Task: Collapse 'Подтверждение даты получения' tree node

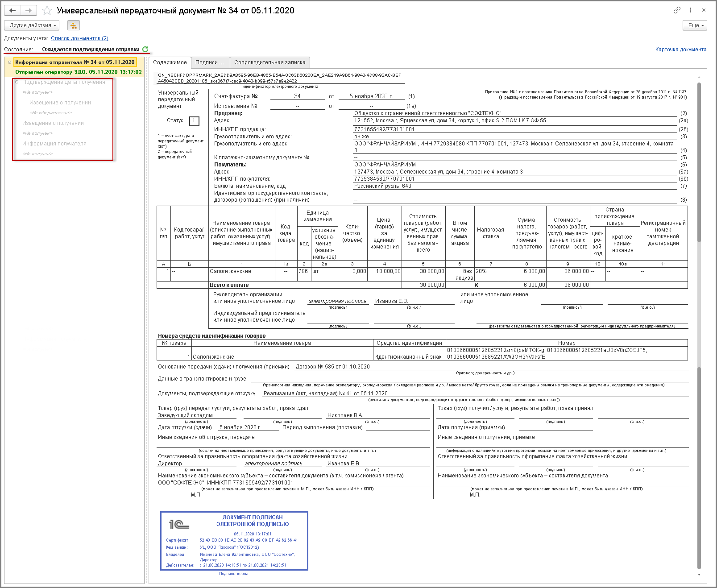Action: (17, 82)
